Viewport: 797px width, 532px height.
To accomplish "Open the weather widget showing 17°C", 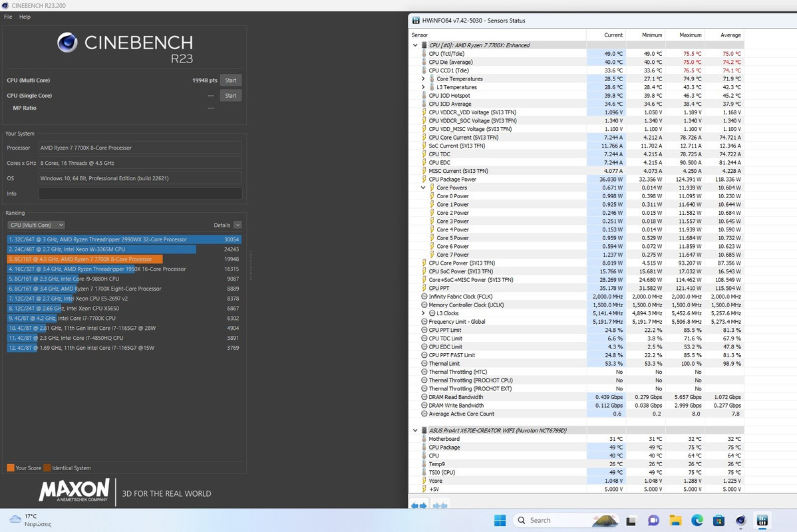I will point(31,520).
